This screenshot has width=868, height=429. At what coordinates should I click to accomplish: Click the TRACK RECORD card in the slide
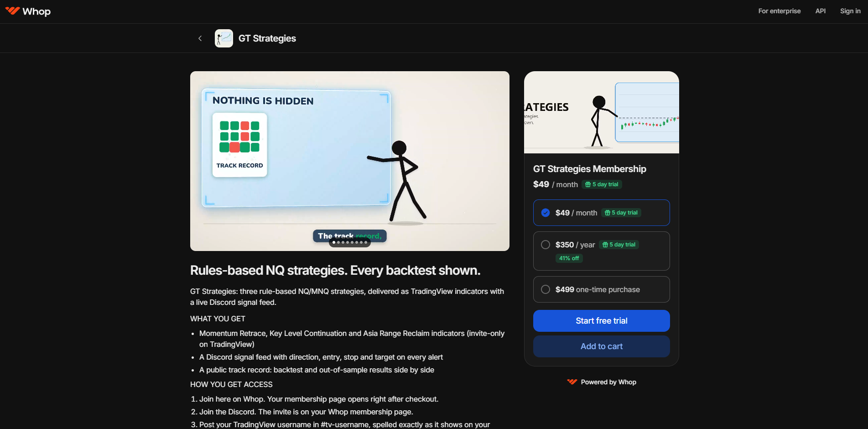click(x=239, y=145)
